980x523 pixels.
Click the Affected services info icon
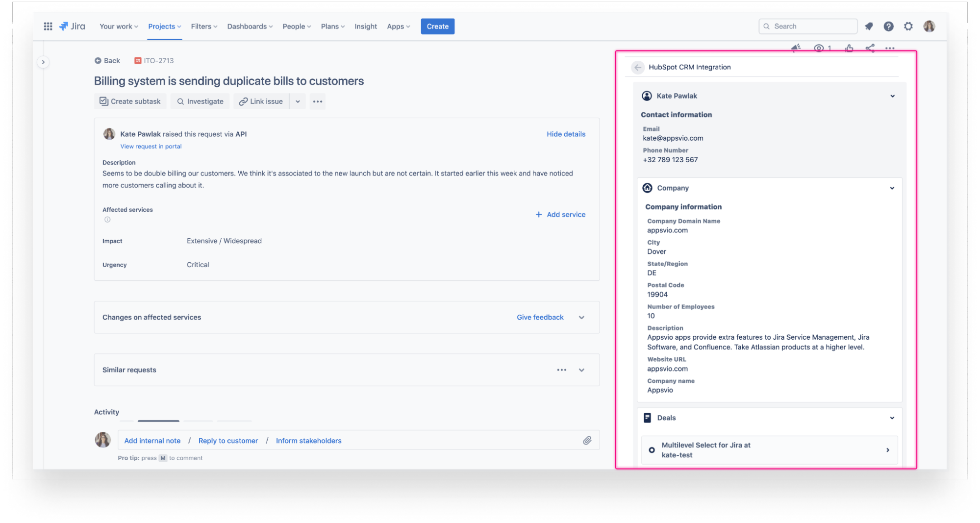point(107,220)
